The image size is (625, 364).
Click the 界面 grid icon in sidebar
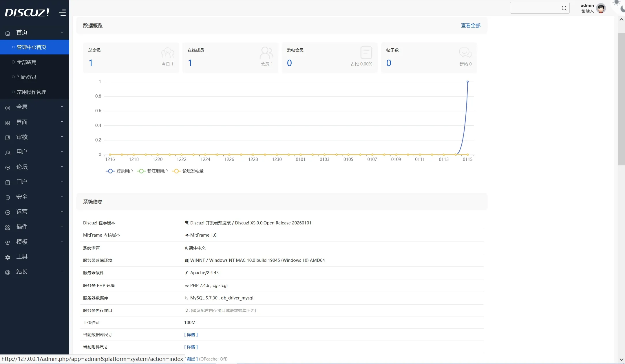[x=8, y=123]
